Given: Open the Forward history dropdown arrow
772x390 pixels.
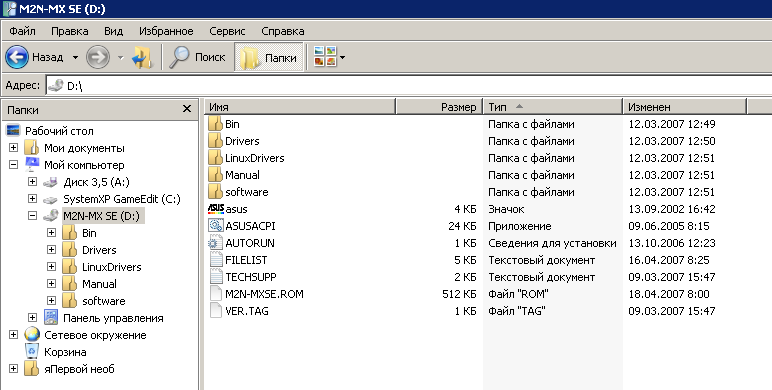Looking at the screenshot, I should (x=121, y=58).
